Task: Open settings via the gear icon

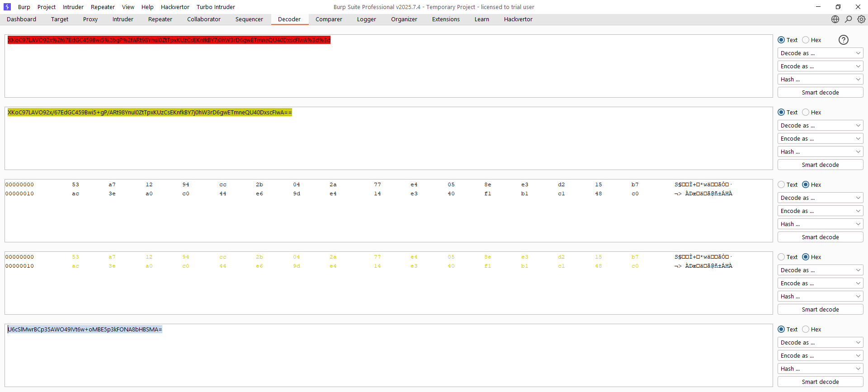Action: (862, 19)
